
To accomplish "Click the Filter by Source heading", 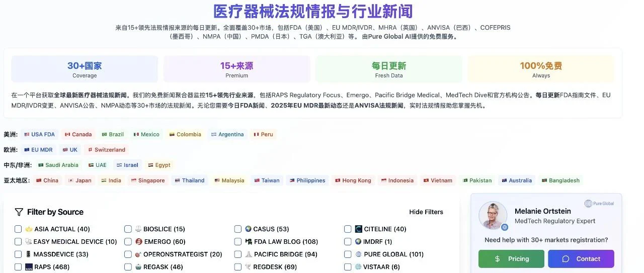I will click(x=55, y=212).
